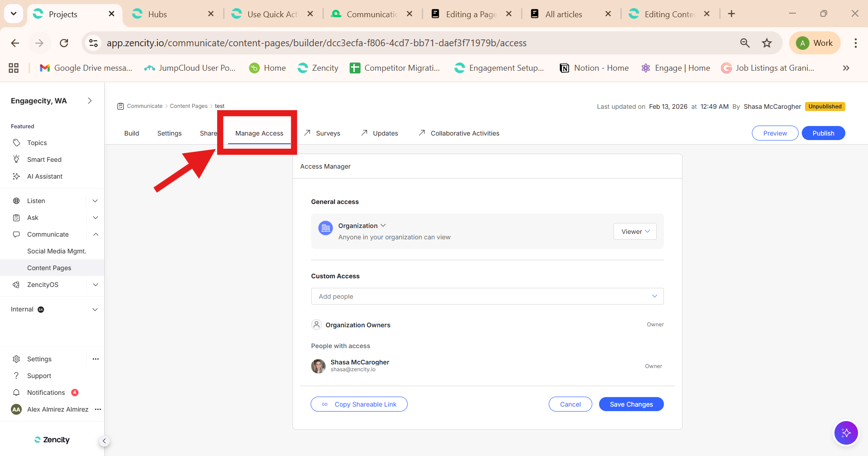Collapse the sidebar with the arrow icon
The image size is (868, 456).
click(104, 441)
